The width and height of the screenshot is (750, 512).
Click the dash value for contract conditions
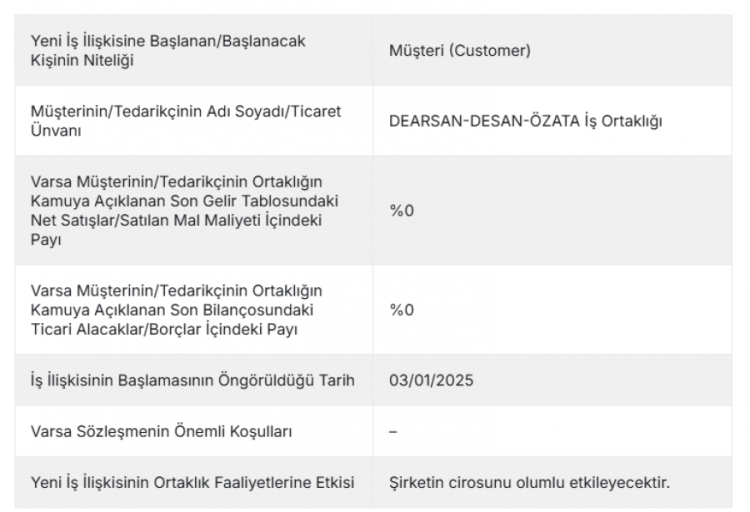[x=393, y=431]
